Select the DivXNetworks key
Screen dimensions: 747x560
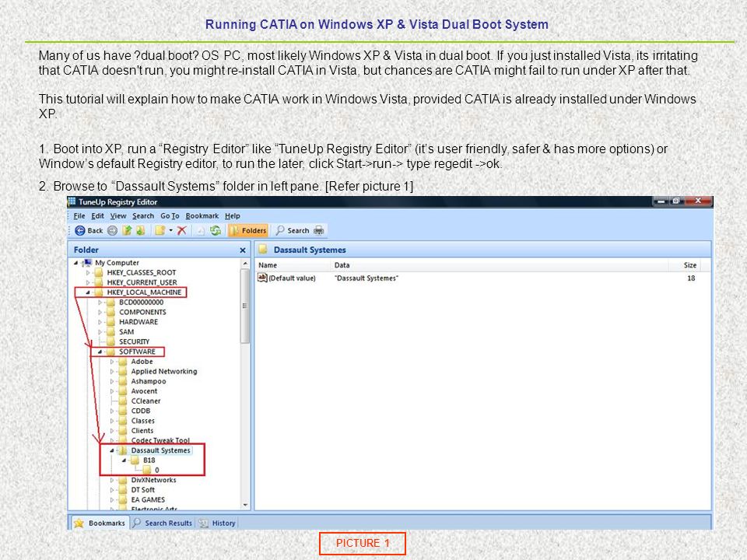pos(153,481)
